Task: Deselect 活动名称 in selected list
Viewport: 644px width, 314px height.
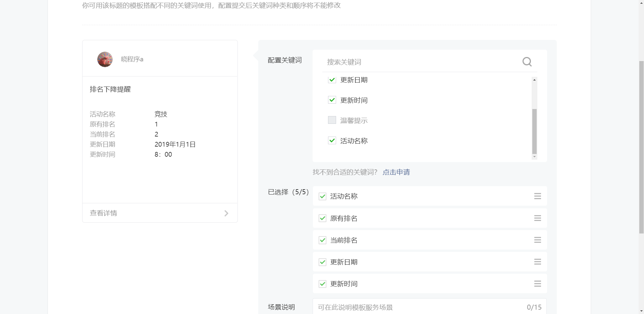Action: coord(322,196)
